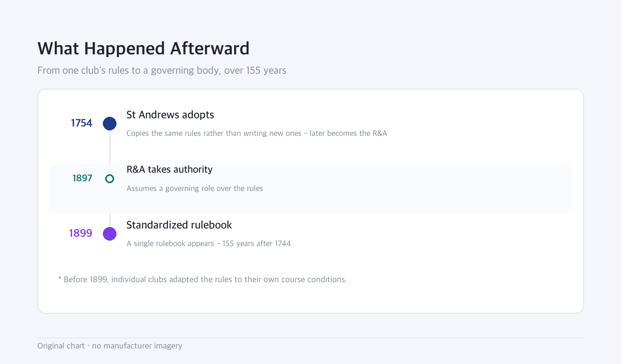Click 'A single rulebook appears' description
621x364 pixels.
point(208,243)
